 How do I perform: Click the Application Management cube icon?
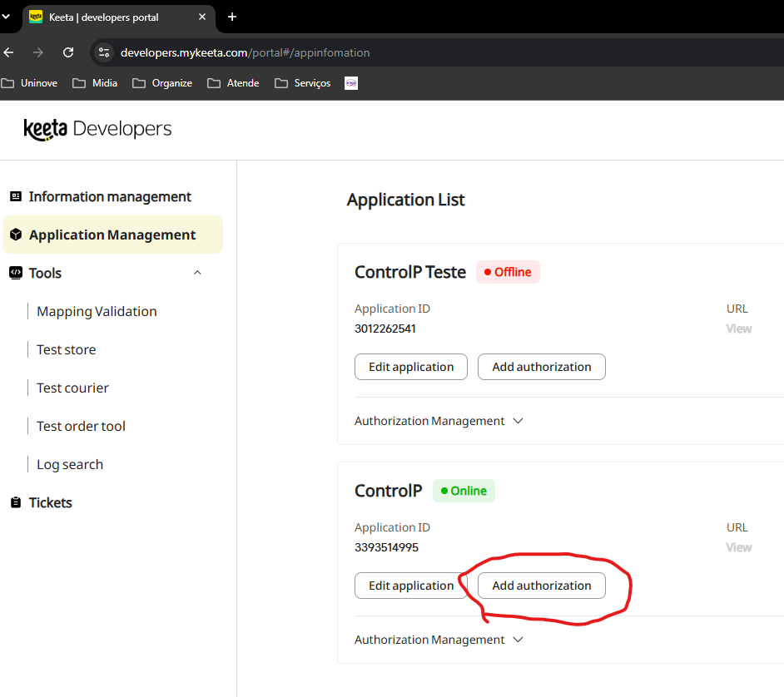pos(16,235)
